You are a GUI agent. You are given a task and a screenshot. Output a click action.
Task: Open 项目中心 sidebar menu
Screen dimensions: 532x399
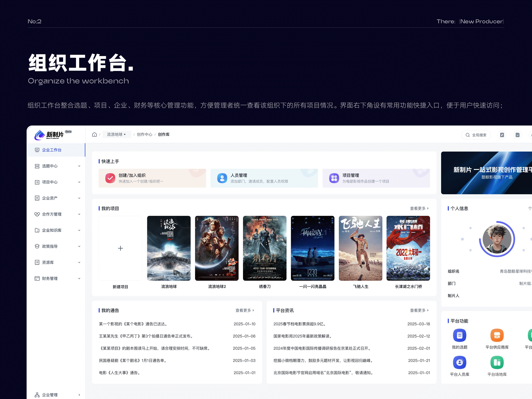(56, 182)
